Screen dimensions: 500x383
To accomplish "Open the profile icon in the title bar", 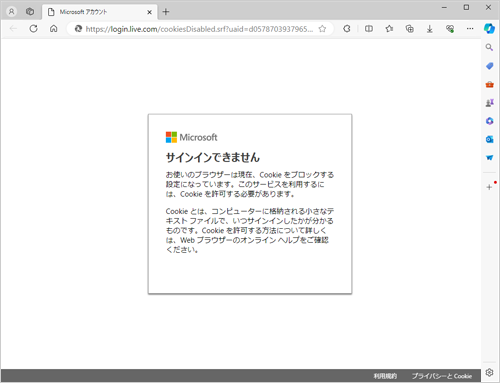I will click(11, 12).
